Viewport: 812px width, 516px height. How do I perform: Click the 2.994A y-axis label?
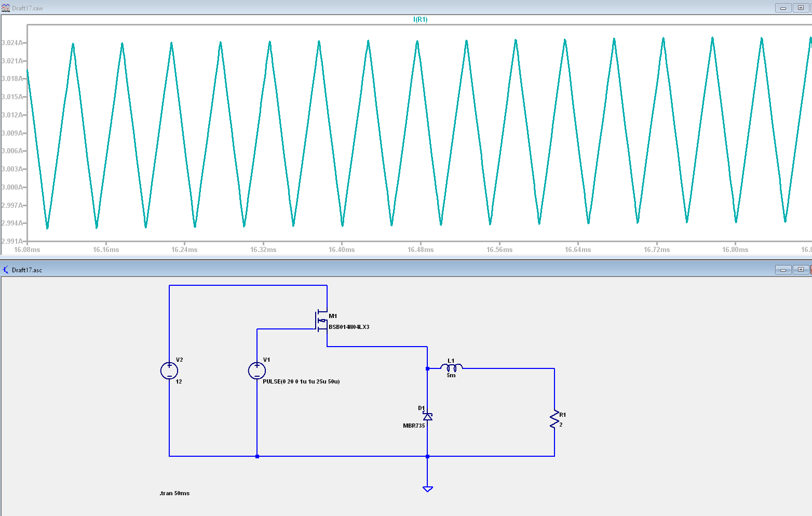[12, 223]
